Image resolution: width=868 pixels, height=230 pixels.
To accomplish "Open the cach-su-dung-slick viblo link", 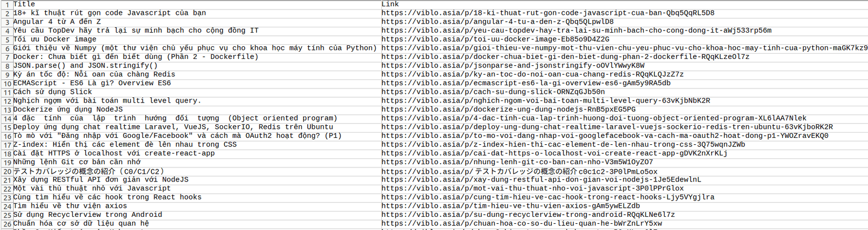I will point(493,92).
